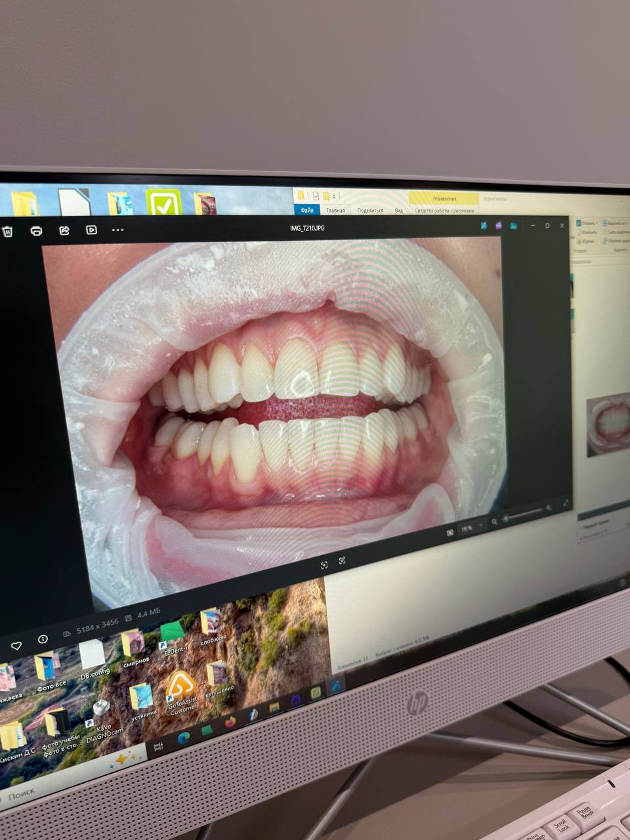Minimize the Photos window
Screen dimensions: 630x840
[532, 226]
